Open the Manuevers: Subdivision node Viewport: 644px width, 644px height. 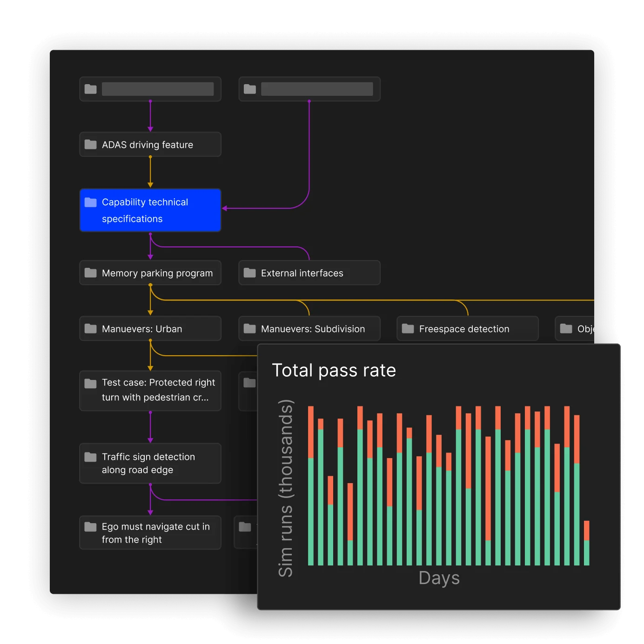click(x=309, y=328)
